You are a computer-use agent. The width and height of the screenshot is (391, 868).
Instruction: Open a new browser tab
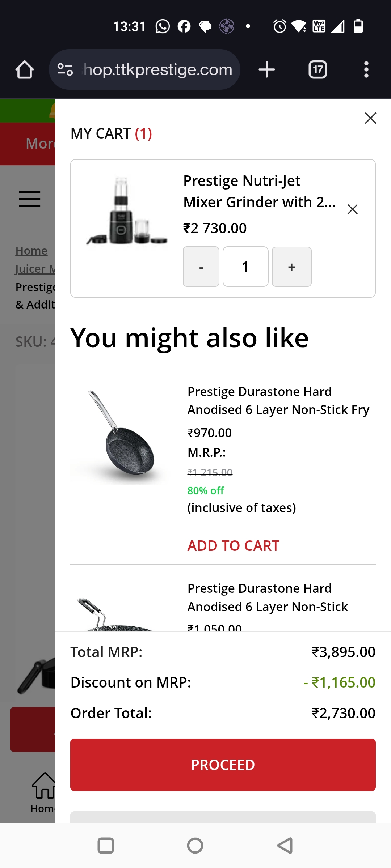tap(267, 69)
